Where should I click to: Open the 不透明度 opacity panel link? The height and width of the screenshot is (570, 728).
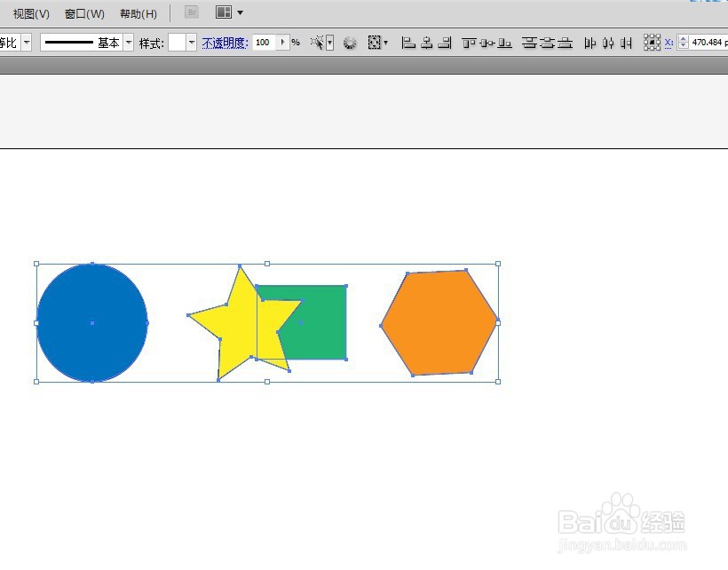click(x=226, y=43)
